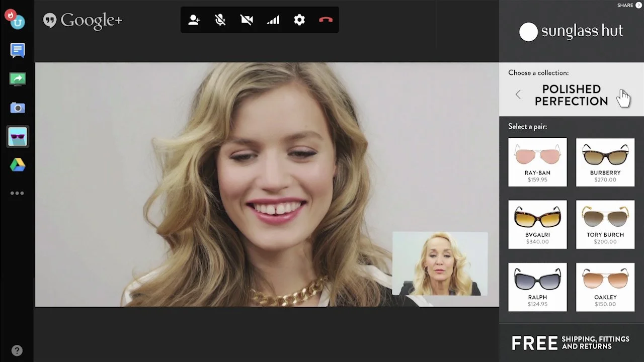Click the help question mark icon

17,350
